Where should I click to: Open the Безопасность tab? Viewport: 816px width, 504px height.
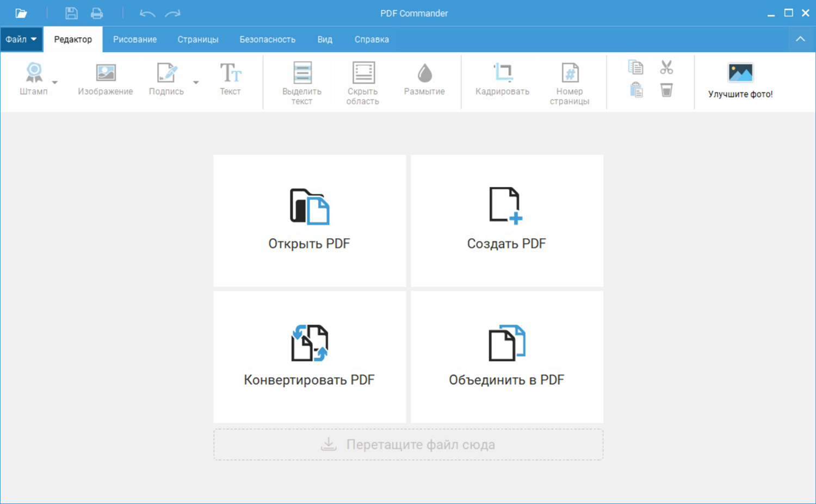click(x=268, y=39)
